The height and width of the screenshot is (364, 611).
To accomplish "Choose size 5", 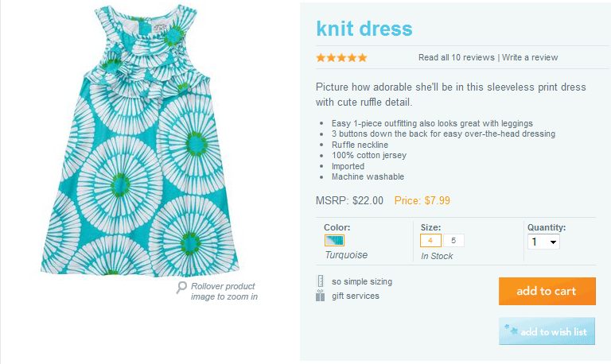I will pyautogui.click(x=453, y=240).
